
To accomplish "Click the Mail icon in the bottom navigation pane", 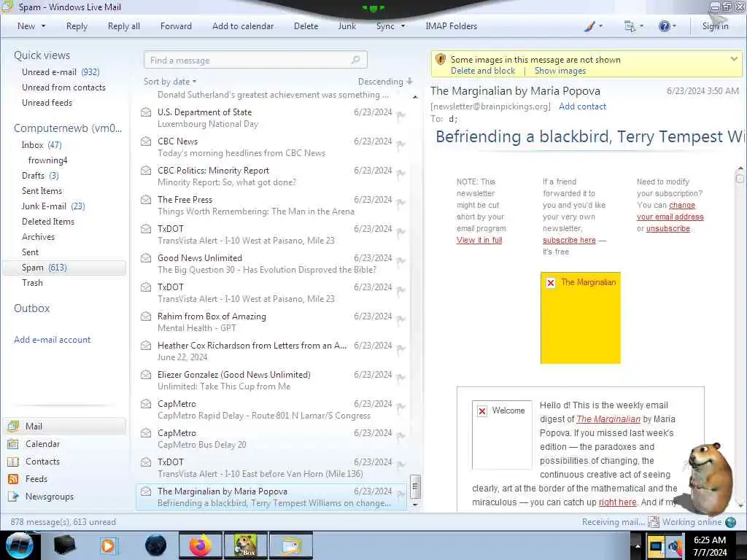I will pyautogui.click(x=13, y=426).
